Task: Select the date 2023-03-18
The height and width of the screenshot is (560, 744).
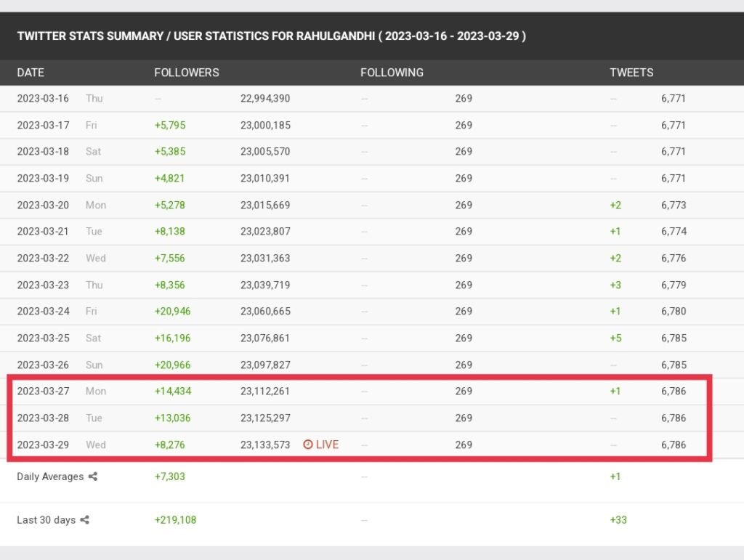Action: click(43, 152)
